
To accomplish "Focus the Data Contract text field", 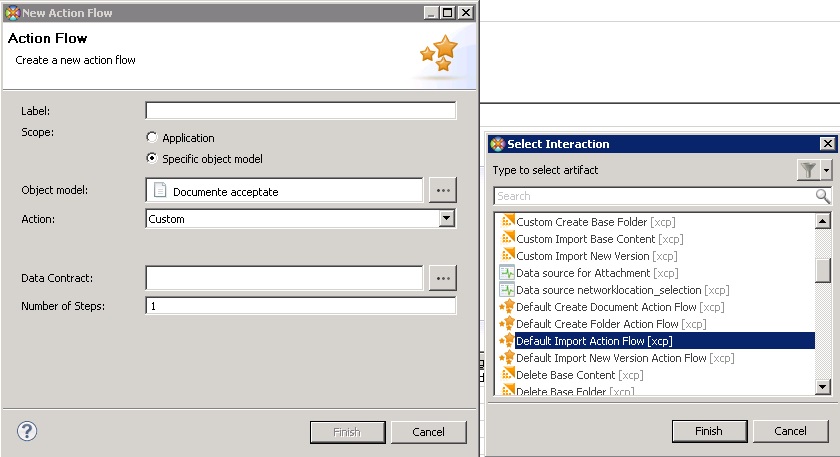I will point(284,278).
